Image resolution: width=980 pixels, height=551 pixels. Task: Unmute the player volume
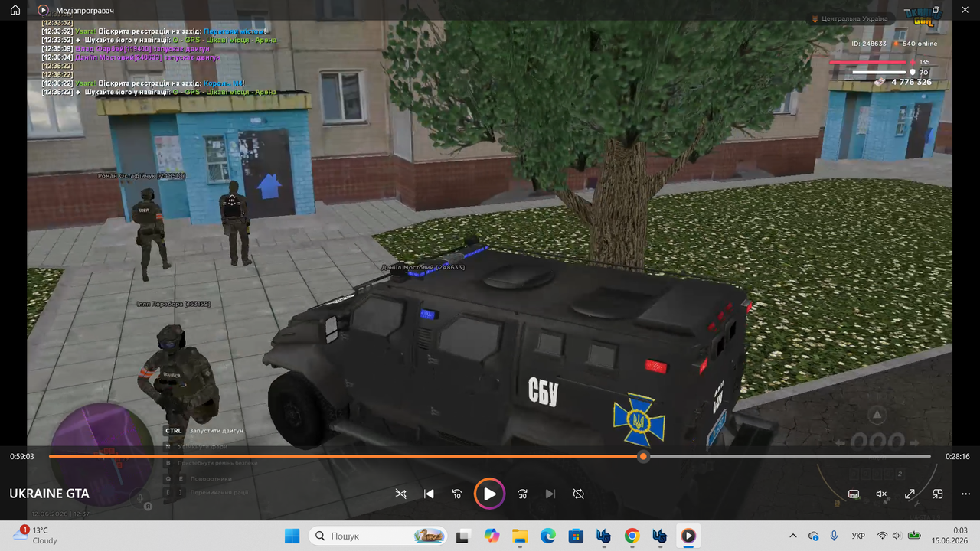pos(882,494)
